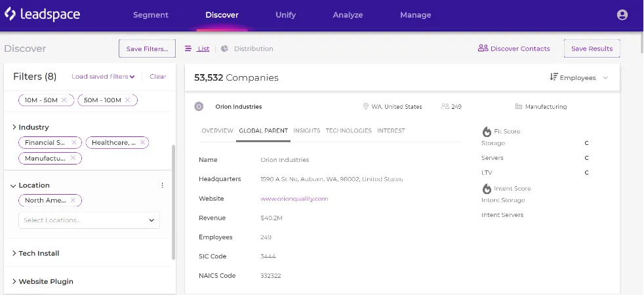Click the Discover Contacts people icon
The height and width of the screenshot is (295, 644).
coord(483,48)
